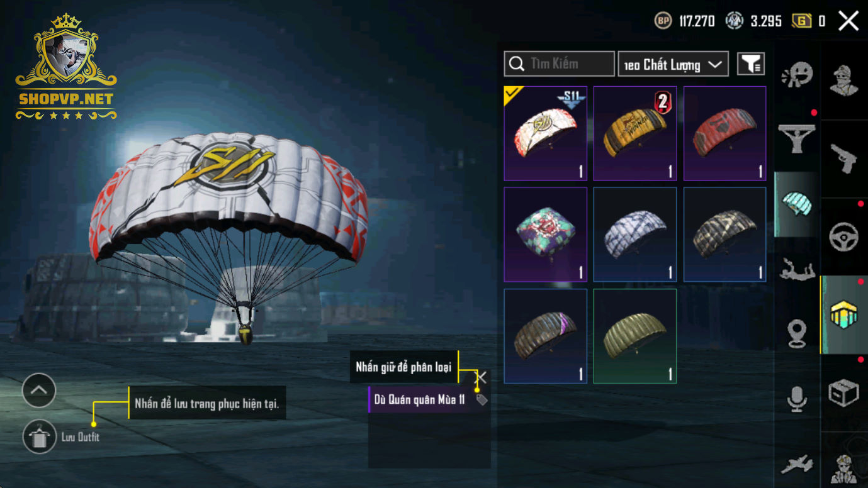
Task: Select the yellow Winner parachute
Action: (x=634, y=133)
